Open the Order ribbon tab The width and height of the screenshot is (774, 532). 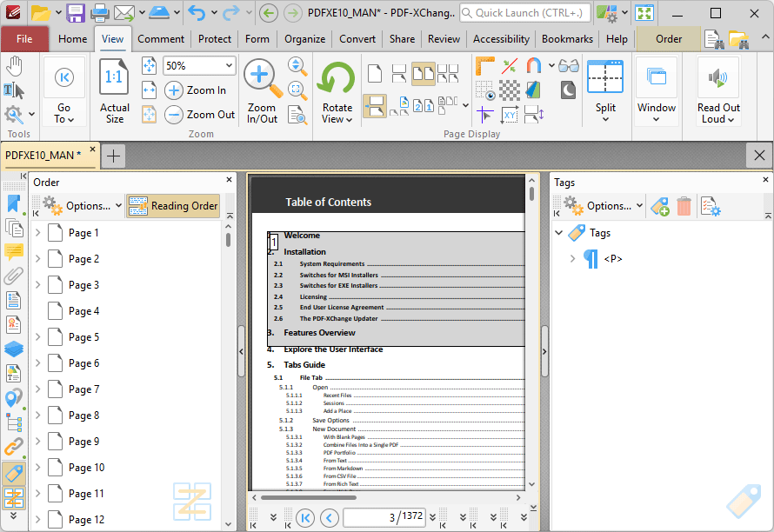[x=669, y=39]
